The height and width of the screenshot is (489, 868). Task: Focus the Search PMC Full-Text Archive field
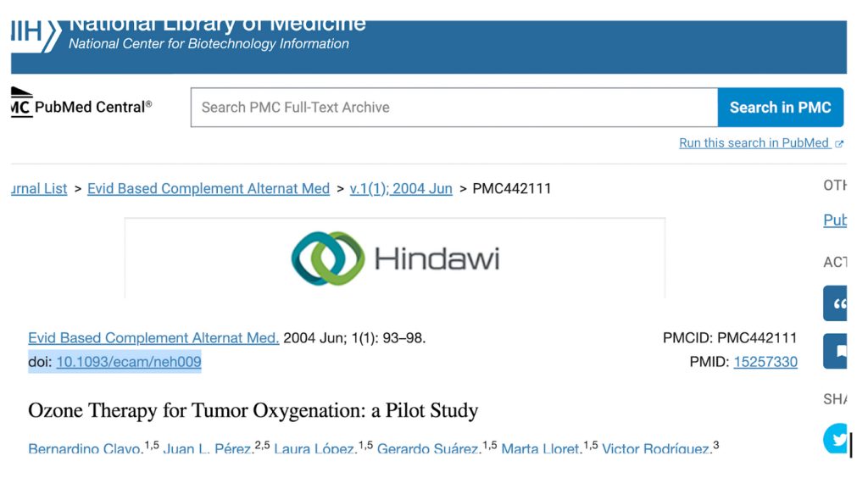(x=454, y=108)
